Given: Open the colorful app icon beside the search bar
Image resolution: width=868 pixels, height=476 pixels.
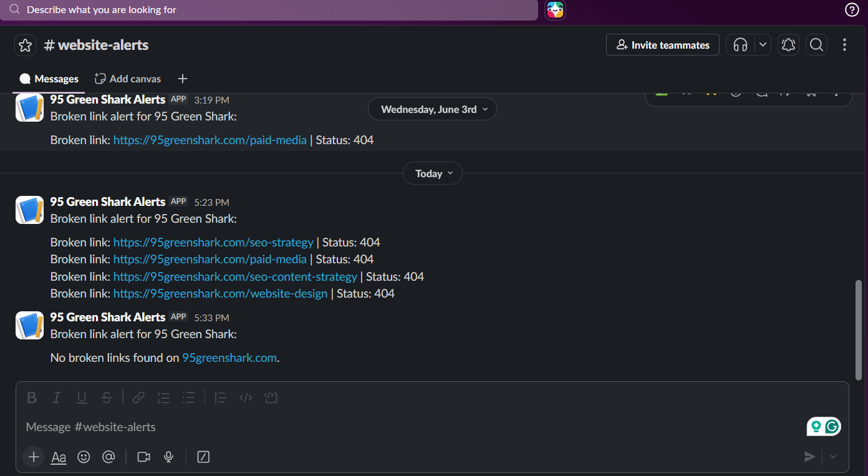Looking at the screenshot, I should click(555, 10).
